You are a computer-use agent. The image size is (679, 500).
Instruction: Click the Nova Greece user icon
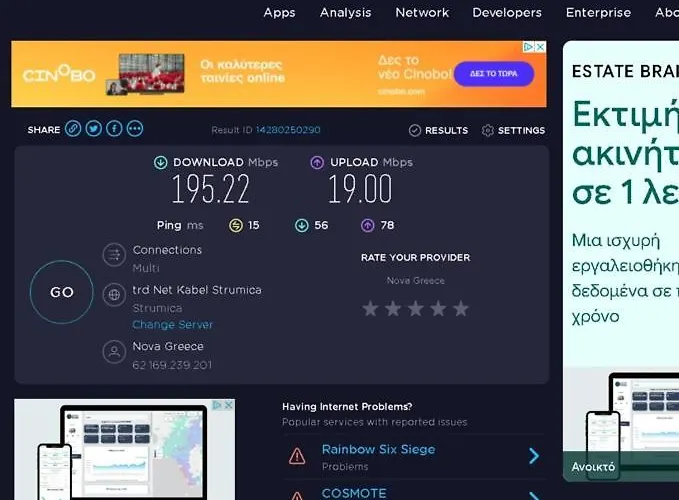pos(115,352)
